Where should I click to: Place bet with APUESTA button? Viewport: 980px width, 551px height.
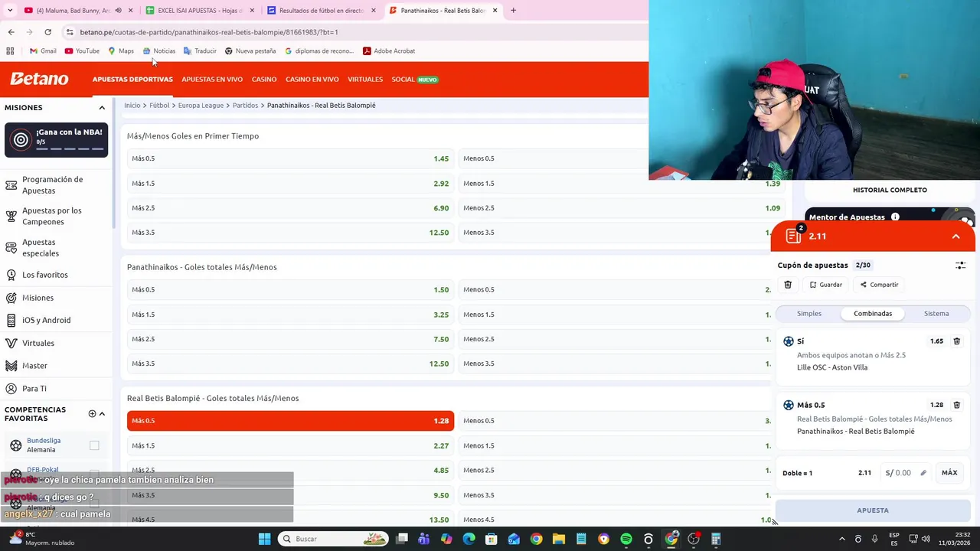coord(873,510)
